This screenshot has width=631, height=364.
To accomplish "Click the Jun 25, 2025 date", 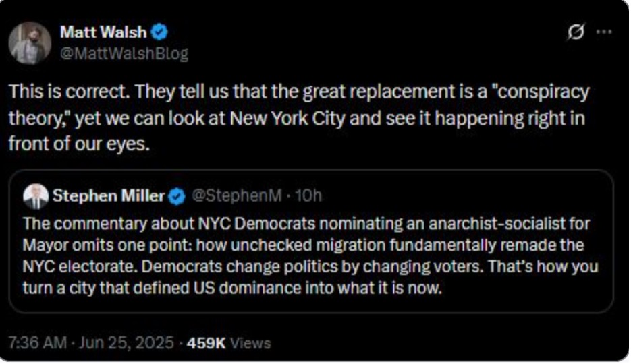I will pyautogui.click(x=126, y=343).
